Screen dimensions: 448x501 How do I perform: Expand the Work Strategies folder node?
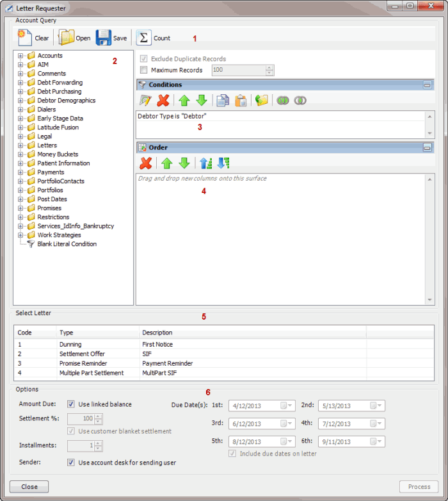click(x=20, y=235)
